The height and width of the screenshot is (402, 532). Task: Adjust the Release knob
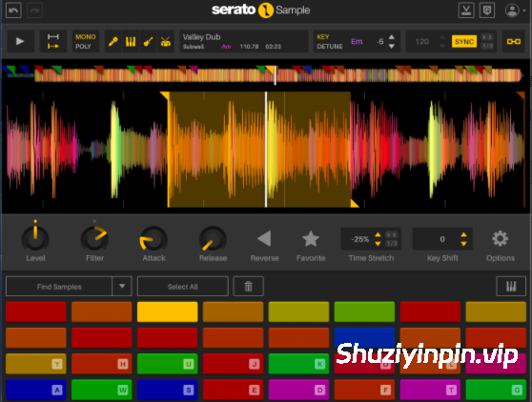[x=213, y=238]
